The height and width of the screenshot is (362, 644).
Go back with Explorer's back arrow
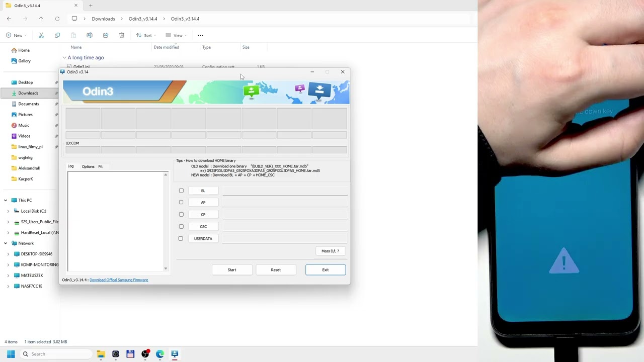[x=9, y=19]
